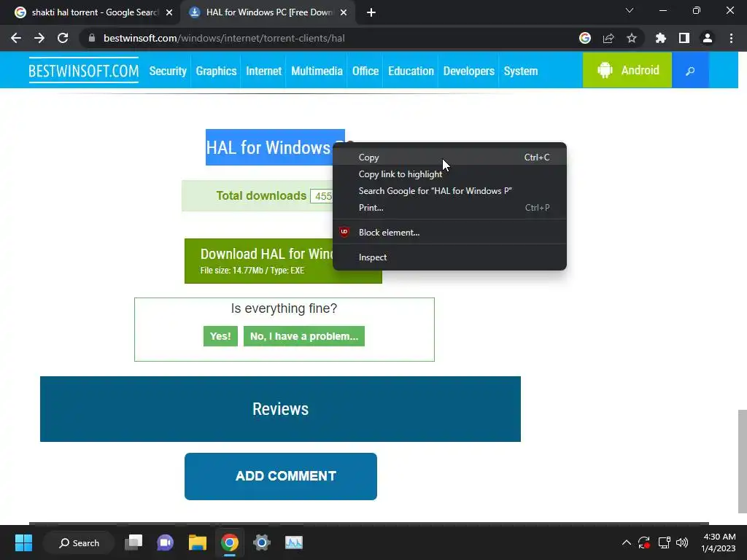Open the BESTWINSOFT.COM home logo

coord(83,71)
